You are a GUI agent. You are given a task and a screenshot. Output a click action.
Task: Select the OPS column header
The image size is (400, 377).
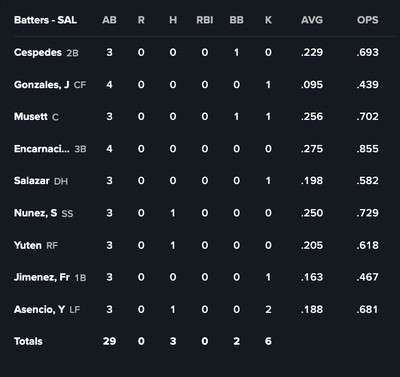tap(368, 20)
